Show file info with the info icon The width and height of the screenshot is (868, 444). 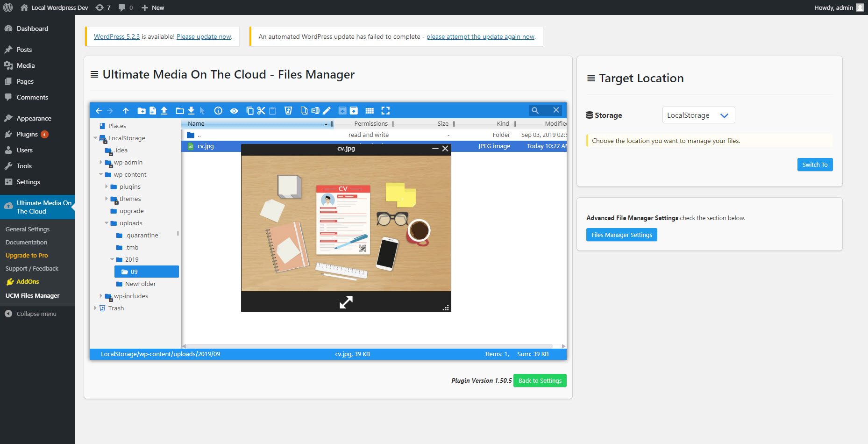(x=218, y=111)
